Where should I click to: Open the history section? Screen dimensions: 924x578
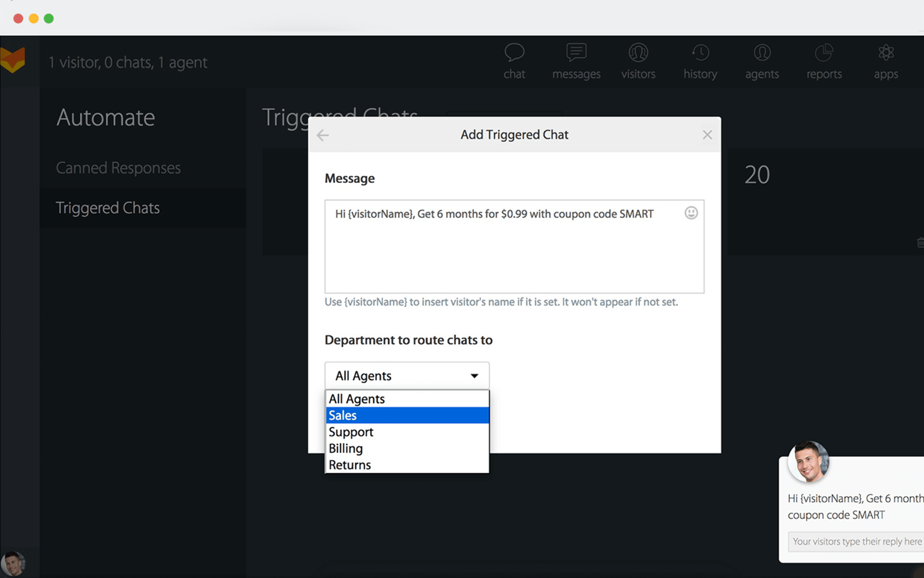coord(700,62)
